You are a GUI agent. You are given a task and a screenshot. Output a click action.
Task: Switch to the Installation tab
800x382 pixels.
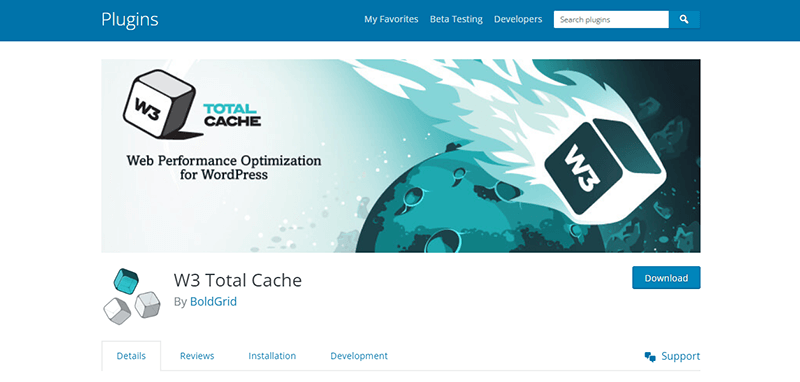272,356
